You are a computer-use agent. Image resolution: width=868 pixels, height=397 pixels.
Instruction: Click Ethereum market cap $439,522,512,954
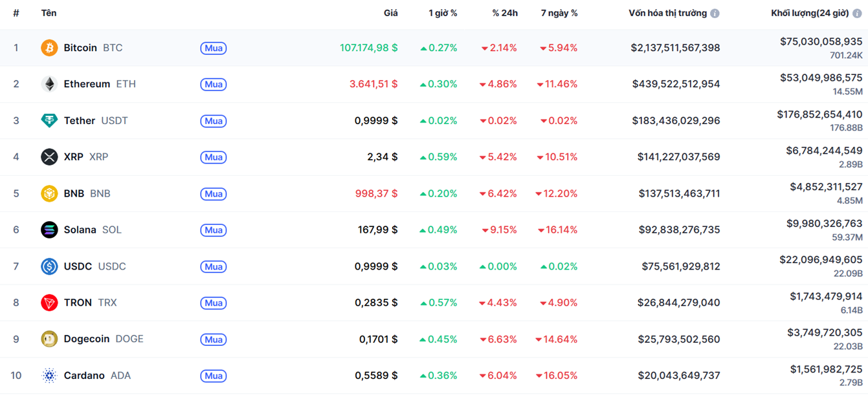point(676,84)
